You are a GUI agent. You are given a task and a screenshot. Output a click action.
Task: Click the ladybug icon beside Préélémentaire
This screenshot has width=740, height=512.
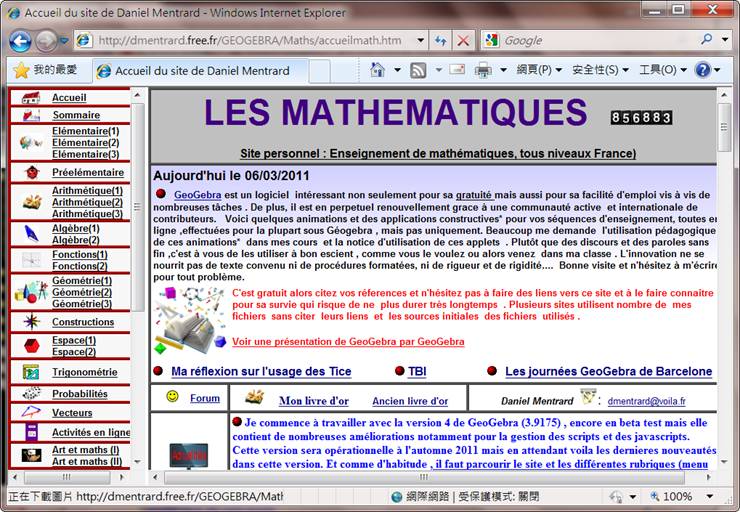coord(32,173)
